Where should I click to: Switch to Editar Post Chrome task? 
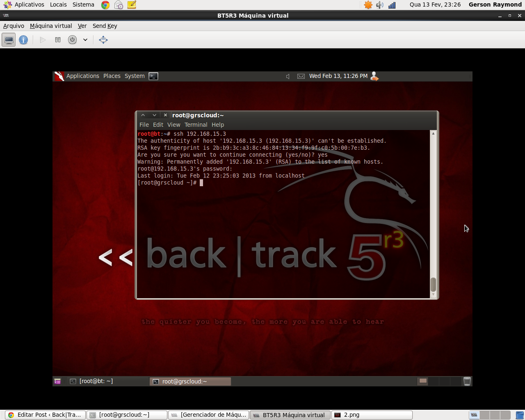46,415
